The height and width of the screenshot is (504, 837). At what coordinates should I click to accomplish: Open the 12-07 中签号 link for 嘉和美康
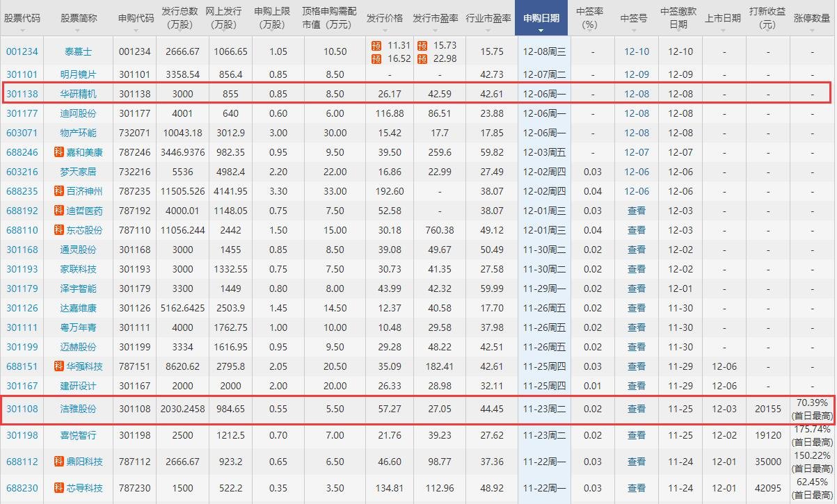point(637,152)
